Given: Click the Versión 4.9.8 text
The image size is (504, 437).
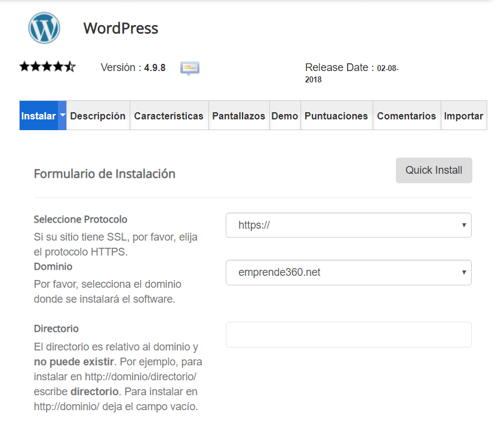Looking at the screenshot, I should click(x=133, y=67).
